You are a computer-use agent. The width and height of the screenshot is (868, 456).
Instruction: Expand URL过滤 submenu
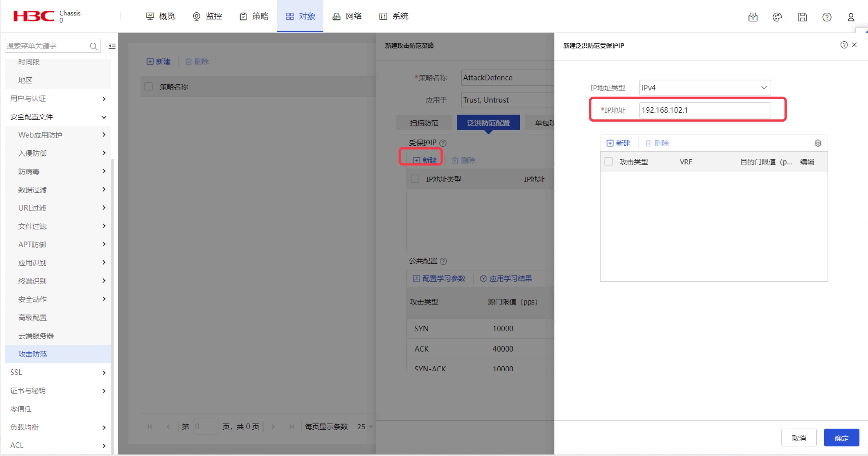[x=58, y=208]
